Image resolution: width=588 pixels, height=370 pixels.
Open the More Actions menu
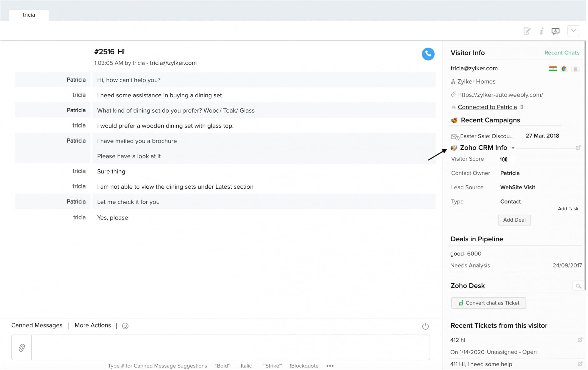click(93, 325)
